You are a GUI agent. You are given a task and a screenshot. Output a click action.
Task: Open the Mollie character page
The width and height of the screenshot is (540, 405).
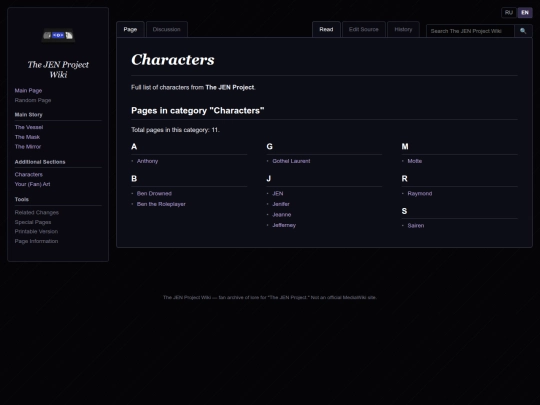click(x=415, y=161)
